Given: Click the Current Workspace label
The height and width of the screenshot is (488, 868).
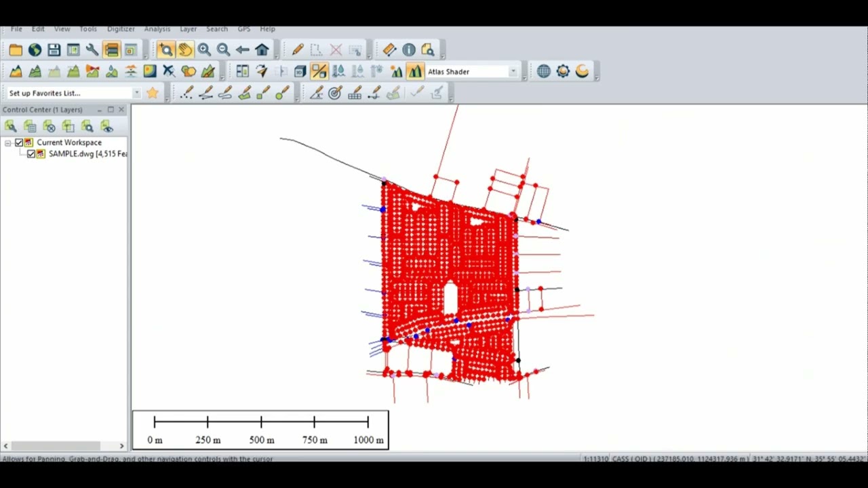Looking at the screenshot, I should pyautogui.click(x=69, y=142).
